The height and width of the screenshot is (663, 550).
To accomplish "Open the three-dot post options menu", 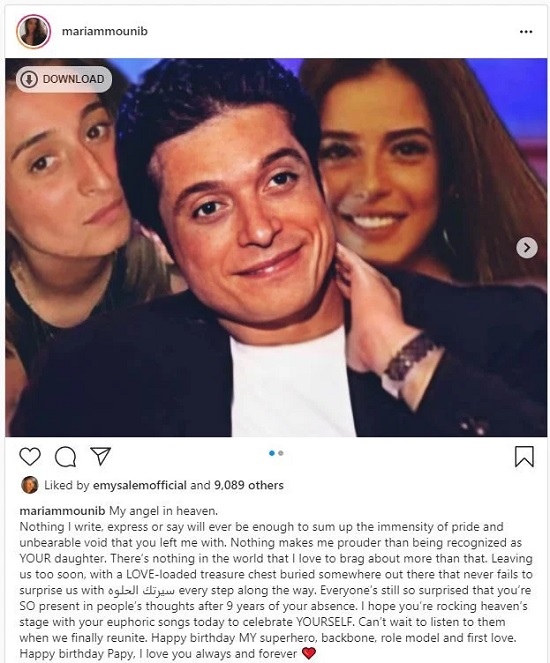I will tap(526, 32).
